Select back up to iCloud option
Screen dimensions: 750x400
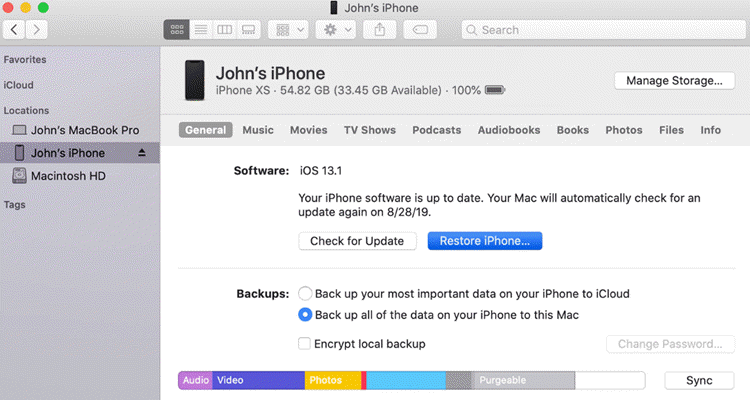coord(305,293)
